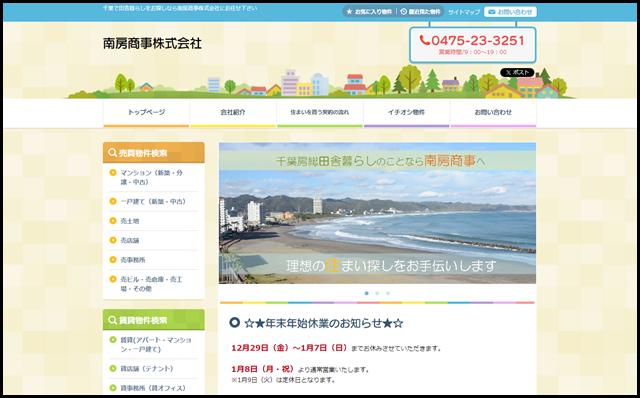640x398 pixels.
Task: Open 住まいを買う契約の流れ navigation tab
Action: (x=320, y=113)
